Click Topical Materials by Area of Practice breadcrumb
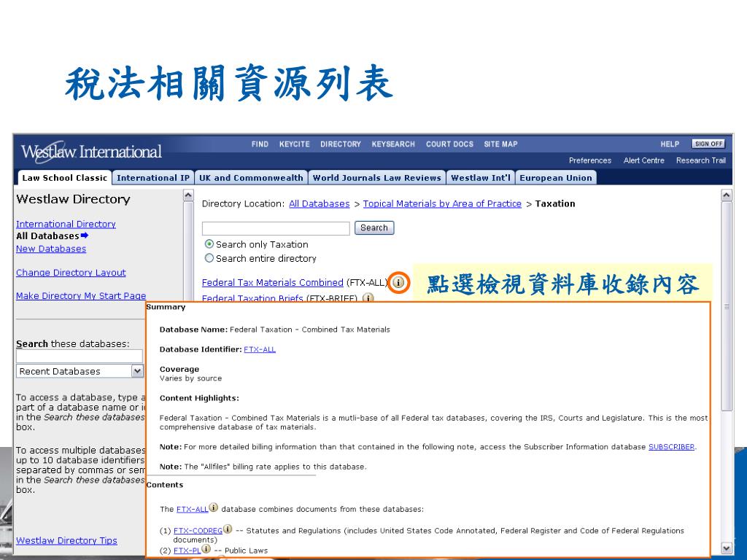This screenshot has height=560, width=747. coord(442,204)
